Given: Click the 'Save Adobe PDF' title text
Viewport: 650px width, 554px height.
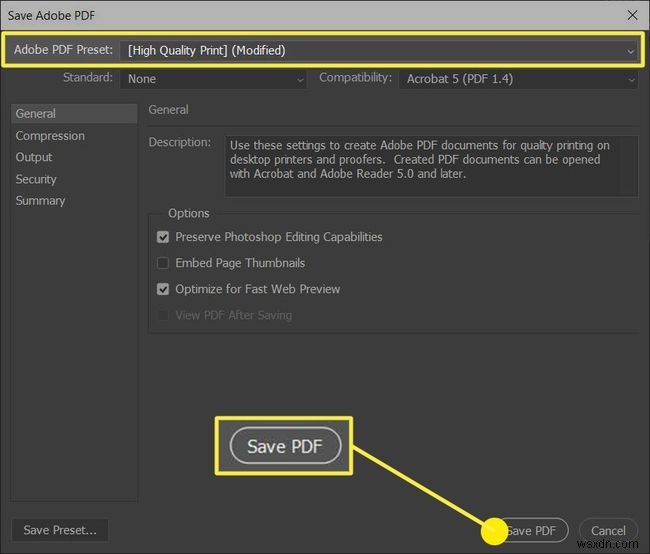Looking at the screenshot, I should click(51, 16).
